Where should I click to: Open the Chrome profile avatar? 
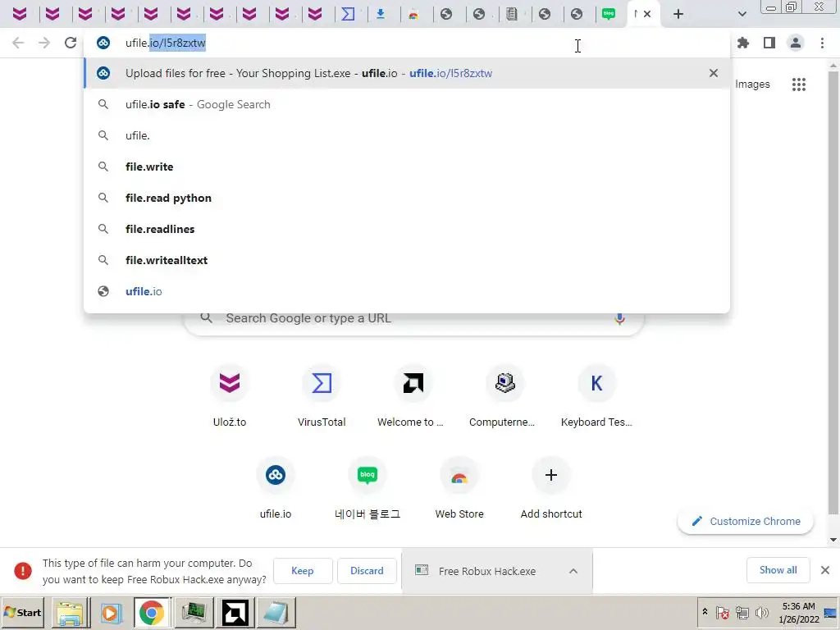click(796, 43)
